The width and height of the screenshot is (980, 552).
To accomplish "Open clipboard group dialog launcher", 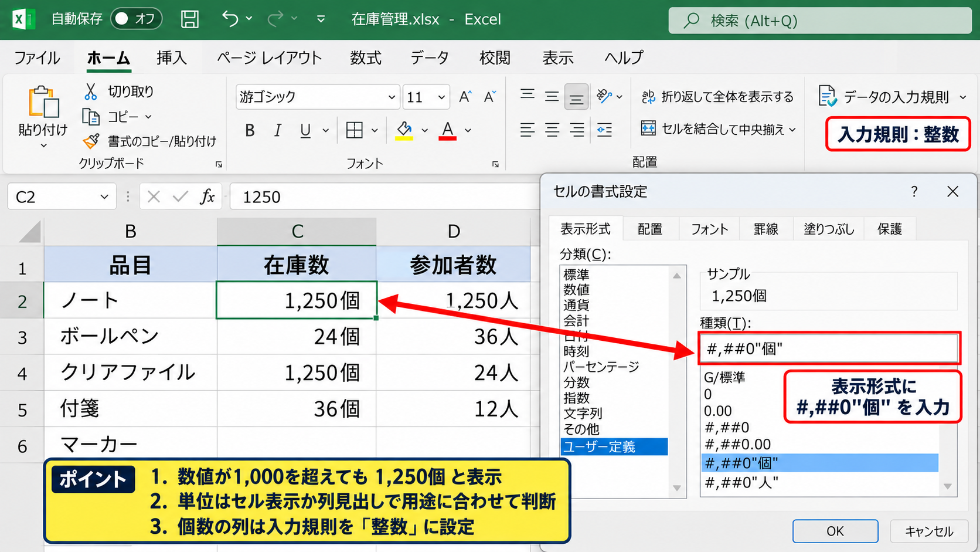I will (219, 164).
